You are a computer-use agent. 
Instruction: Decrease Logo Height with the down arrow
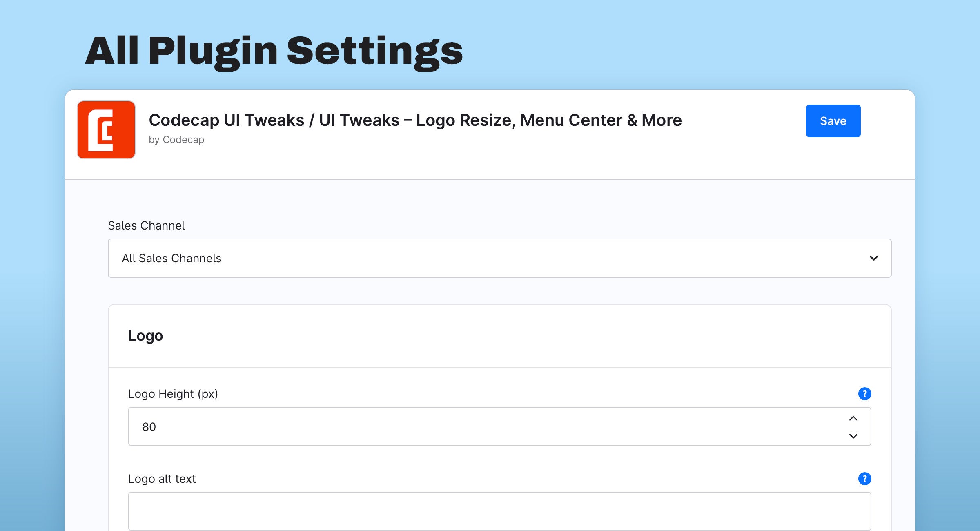(x=853, y=436)
